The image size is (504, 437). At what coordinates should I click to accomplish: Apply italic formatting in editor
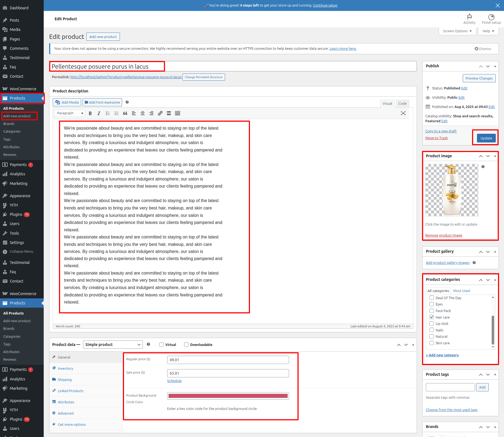tap(99, 113)
